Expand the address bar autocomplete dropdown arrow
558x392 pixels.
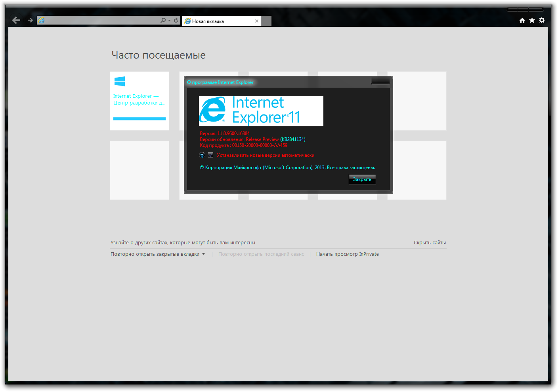click(x=169, y=21)
